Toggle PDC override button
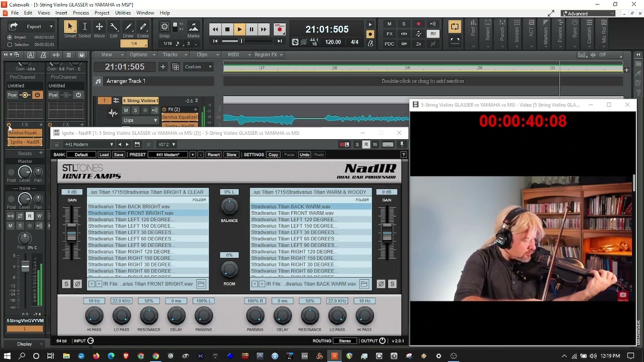Screen dimensions: 644x362 click(389, 44)
